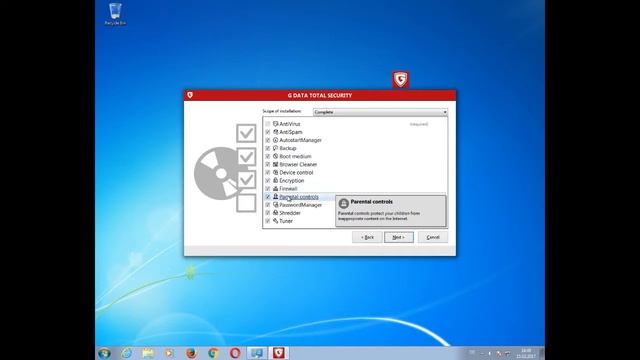Click the Parental controls person icon

pyautogui.click(x=276, y=197)
